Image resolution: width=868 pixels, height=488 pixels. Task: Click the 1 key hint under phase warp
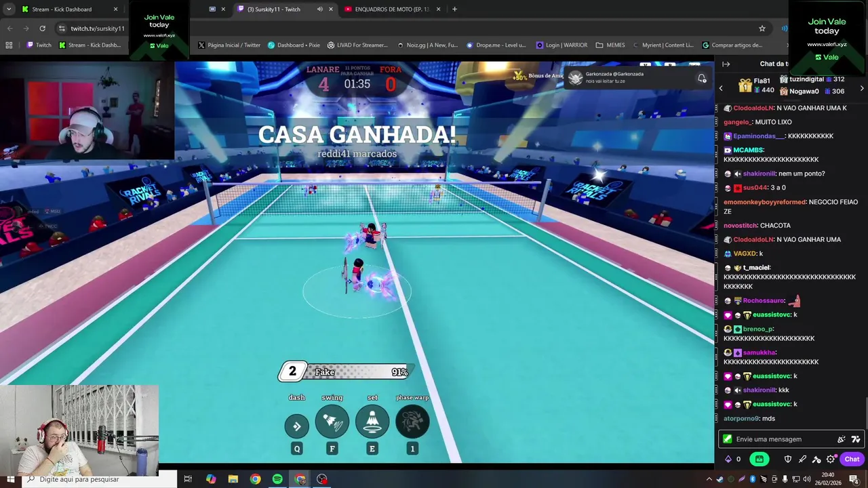coord(412,449)
